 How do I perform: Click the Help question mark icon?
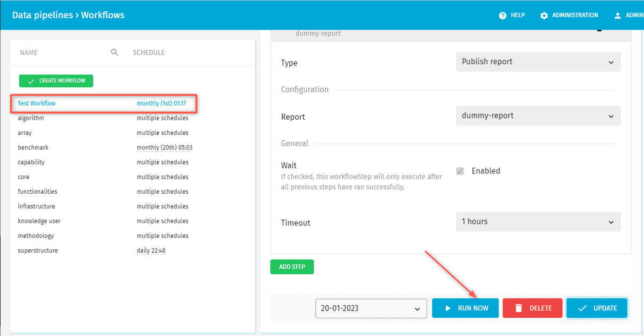(x=503, y=16)
